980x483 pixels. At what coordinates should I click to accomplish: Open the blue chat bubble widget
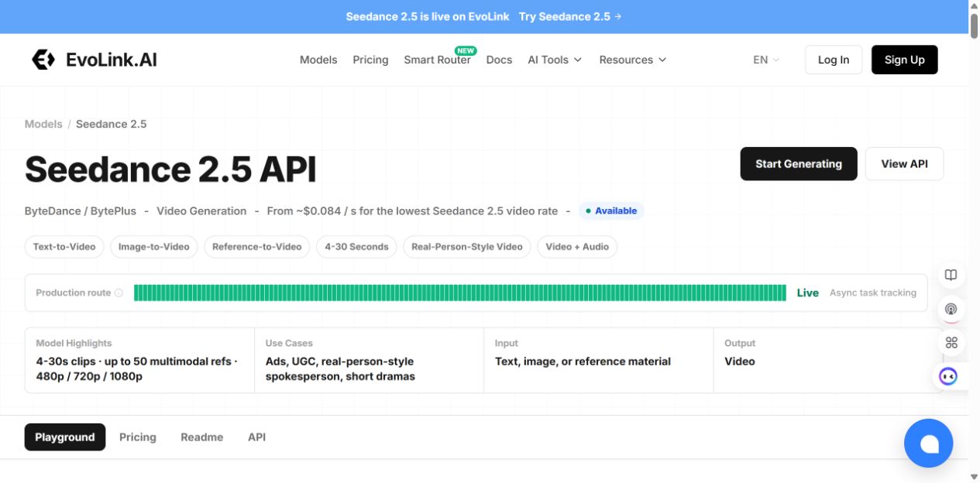pyautogui.click(x=928, y=444)
